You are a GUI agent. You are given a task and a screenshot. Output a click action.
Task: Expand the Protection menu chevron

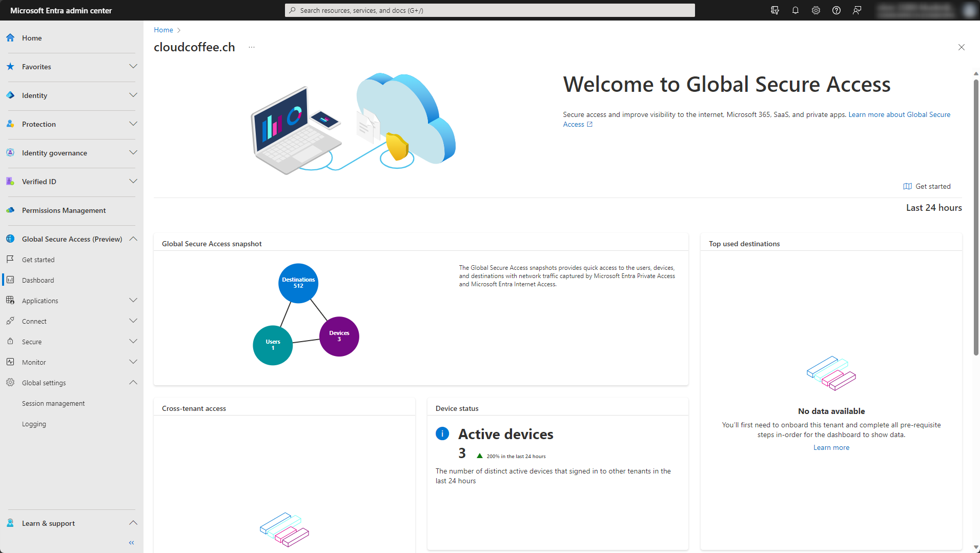pyautogui.click(x=133, y=124)
